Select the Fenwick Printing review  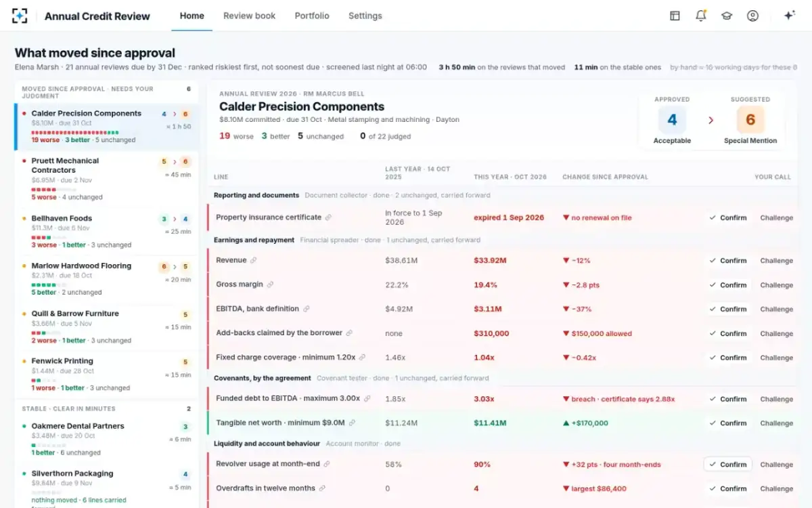click(107, 374)
